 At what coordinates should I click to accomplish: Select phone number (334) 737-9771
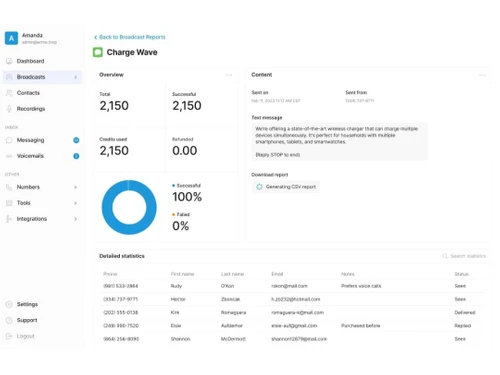coord(120,299)
